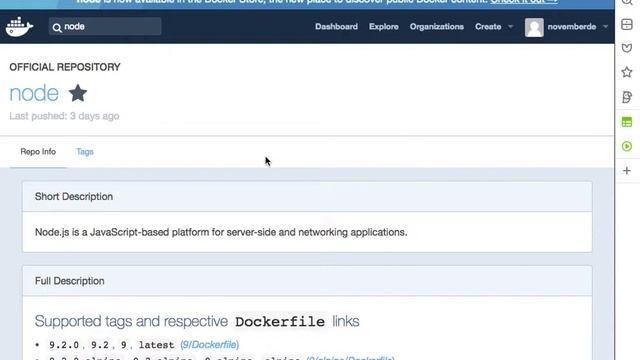
Task: Click the sidebar plus add icon
Action: [x=627, y=171]
